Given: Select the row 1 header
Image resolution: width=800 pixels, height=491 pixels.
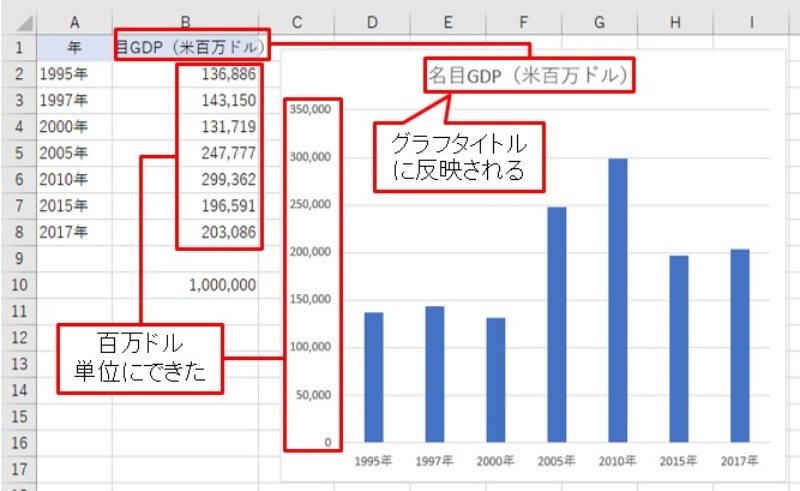Looking at the screenshot, I should point(18,47).
